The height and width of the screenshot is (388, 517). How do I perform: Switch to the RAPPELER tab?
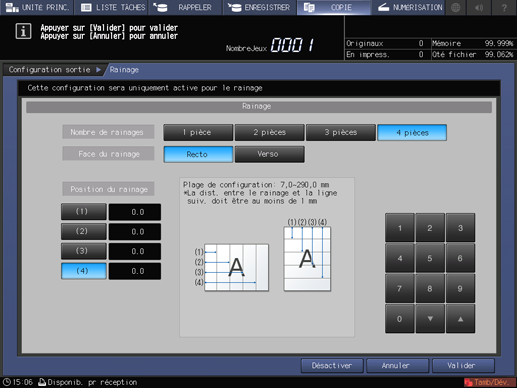click(185, 7)
